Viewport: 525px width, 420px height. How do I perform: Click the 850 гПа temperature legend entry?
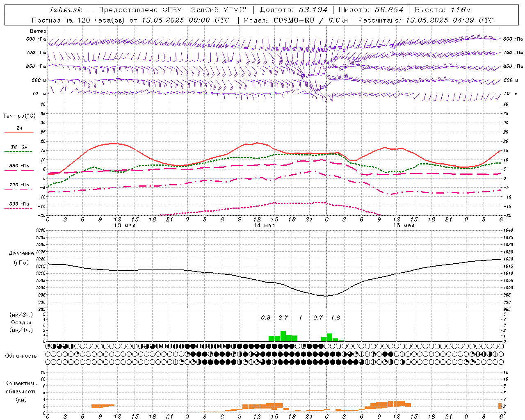19,166
